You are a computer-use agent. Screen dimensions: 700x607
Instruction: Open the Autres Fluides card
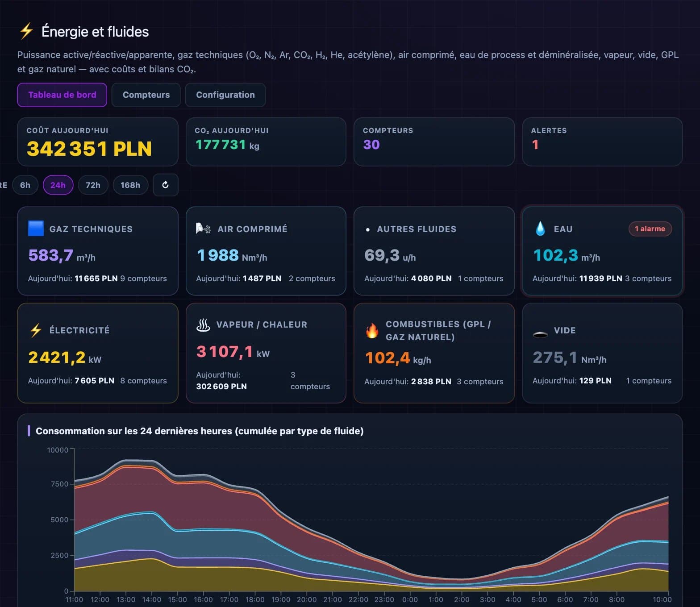(x=434, y=251)
